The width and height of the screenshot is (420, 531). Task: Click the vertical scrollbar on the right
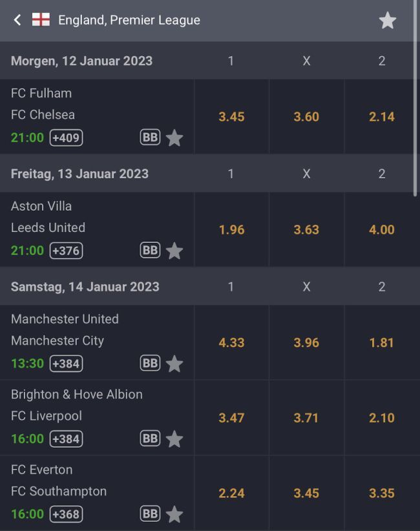point(415,97)
